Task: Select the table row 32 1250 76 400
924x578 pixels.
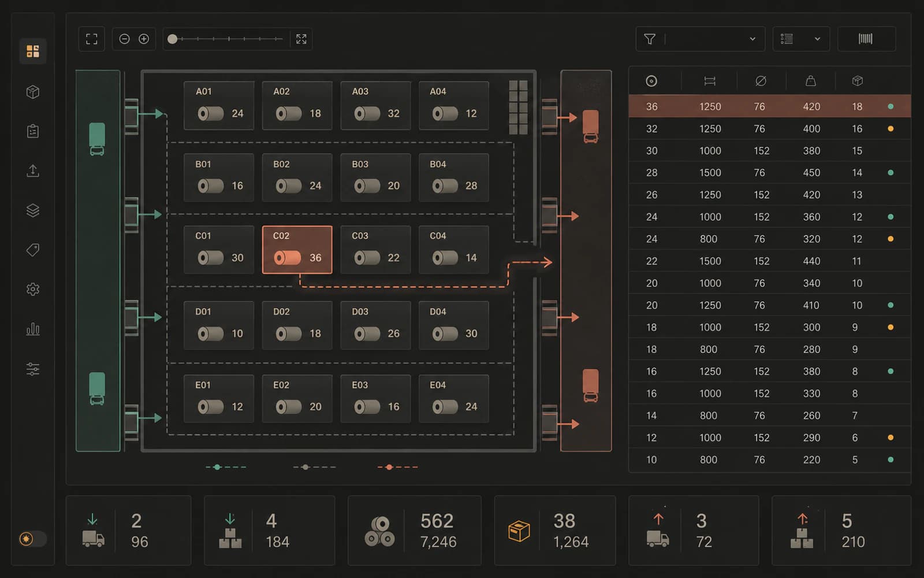Action: [770, 128]
